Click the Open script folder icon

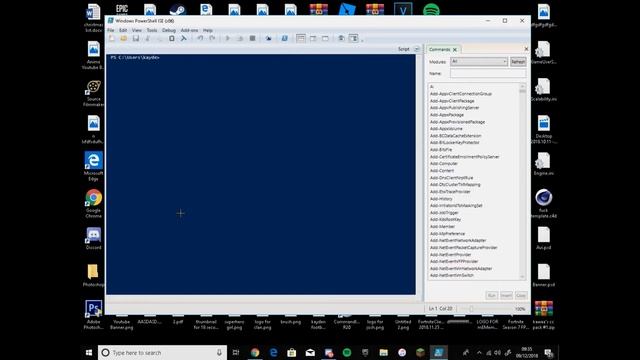[124, 38]
